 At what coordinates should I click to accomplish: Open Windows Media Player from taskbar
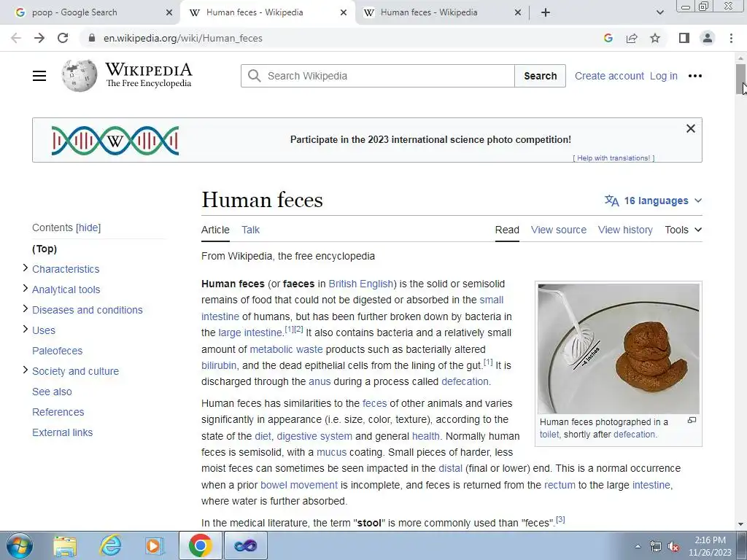pyautogui.click(x=154, y=545)
